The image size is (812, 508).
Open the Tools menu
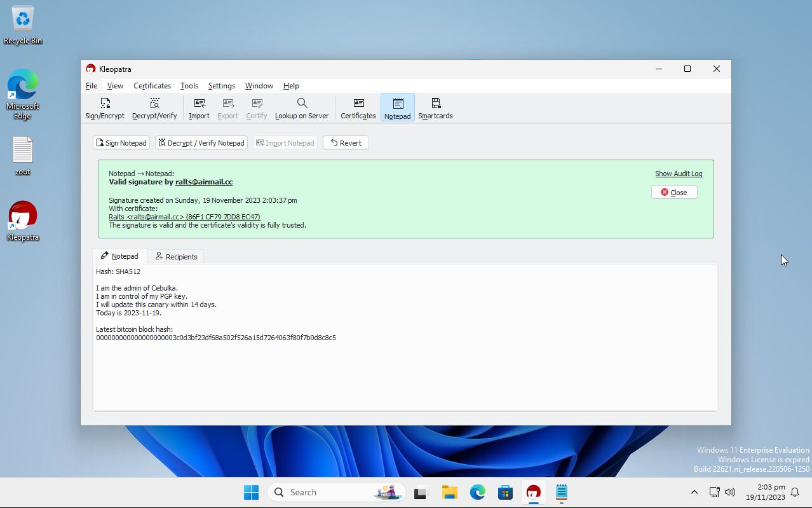click(x=189, y=86)
